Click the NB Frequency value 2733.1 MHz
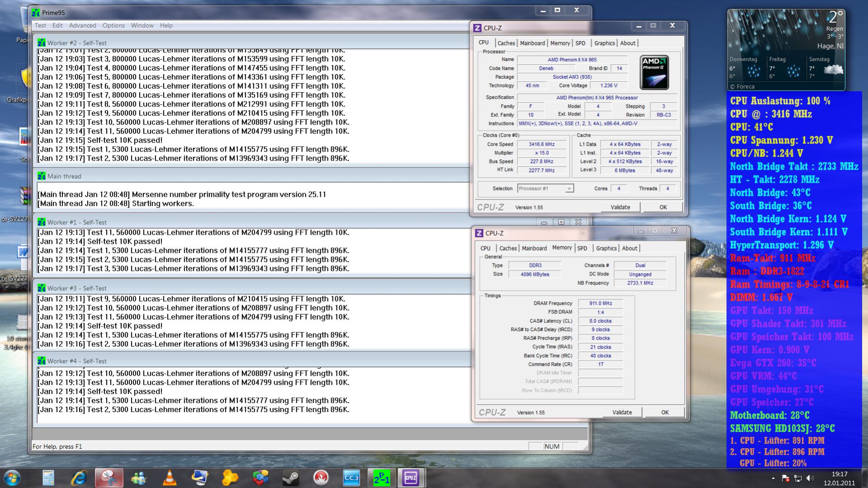This screenshot has height=488, width=868. 640,283
